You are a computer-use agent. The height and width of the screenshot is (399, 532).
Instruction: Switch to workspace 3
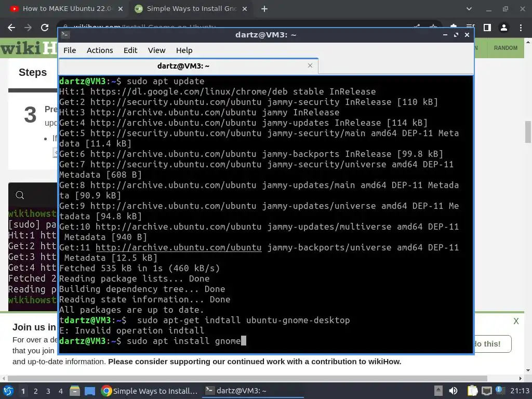[48, 391]
